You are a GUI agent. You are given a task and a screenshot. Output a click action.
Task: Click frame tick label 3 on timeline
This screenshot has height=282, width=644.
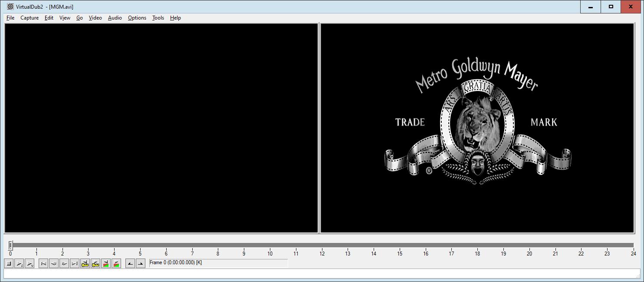point(88,254)
